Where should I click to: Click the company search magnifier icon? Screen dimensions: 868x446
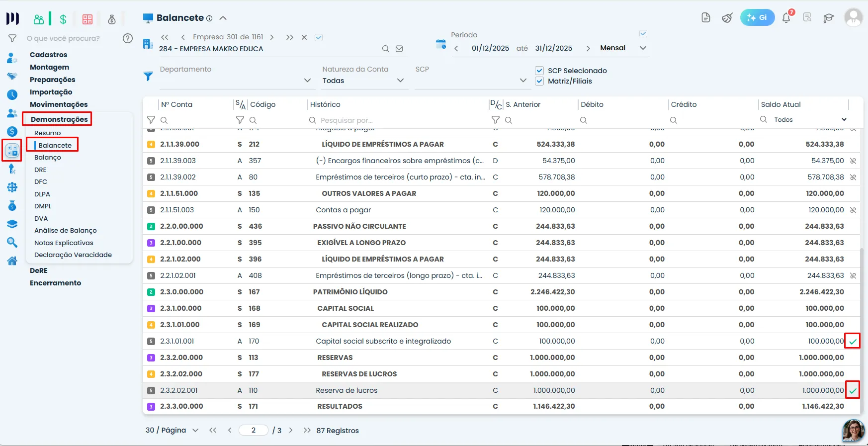385,49
